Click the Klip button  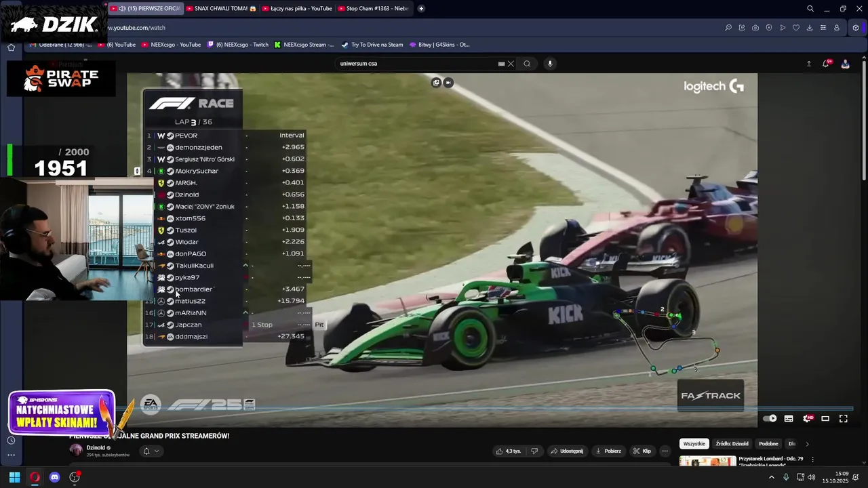tap(642, 451)
